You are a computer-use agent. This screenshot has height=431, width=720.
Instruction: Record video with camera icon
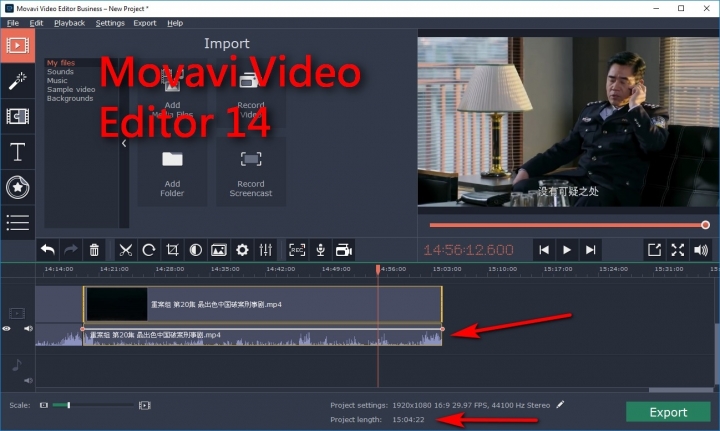point(344,250)
